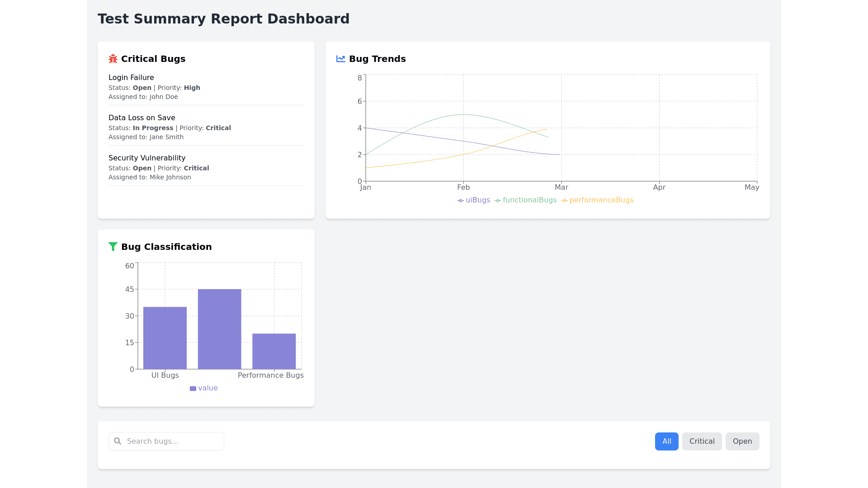Click the magnifier icon in the search field
The width and height of the screenshot is (868, 488).
pos(118,441)
